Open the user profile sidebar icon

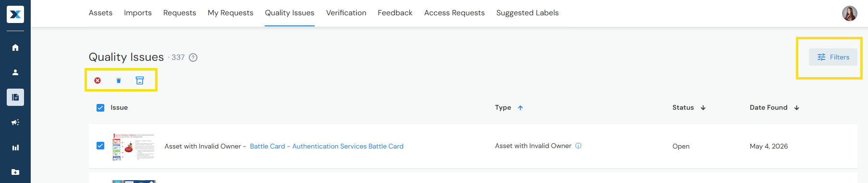tap(15, 72)
